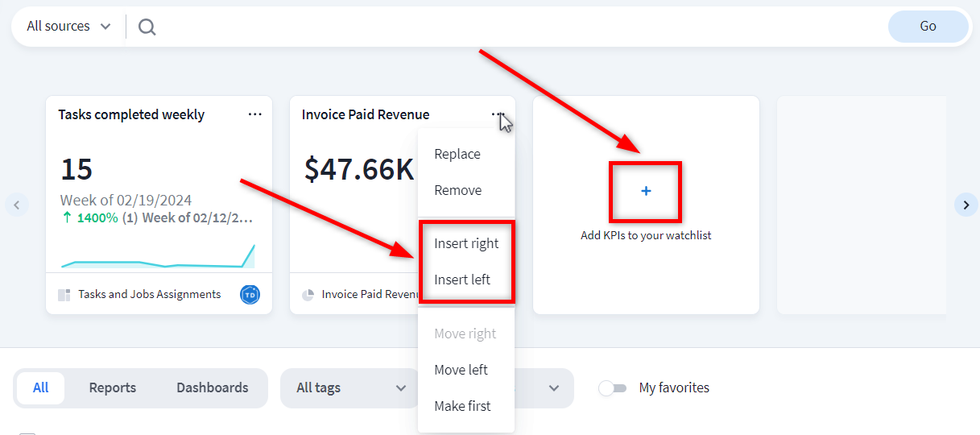The width and height of the screenshot is (980, 435).
Task: Click the pie chart icon beside Invoice Paid Revenue
Action: coord(308,295)
